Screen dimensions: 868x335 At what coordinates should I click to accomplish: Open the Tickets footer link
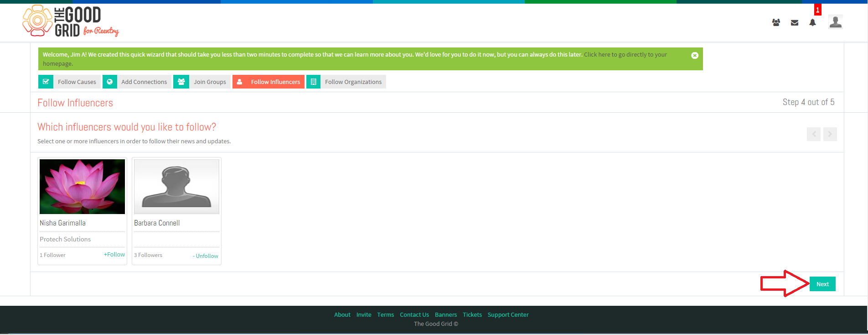click(472, 314)
